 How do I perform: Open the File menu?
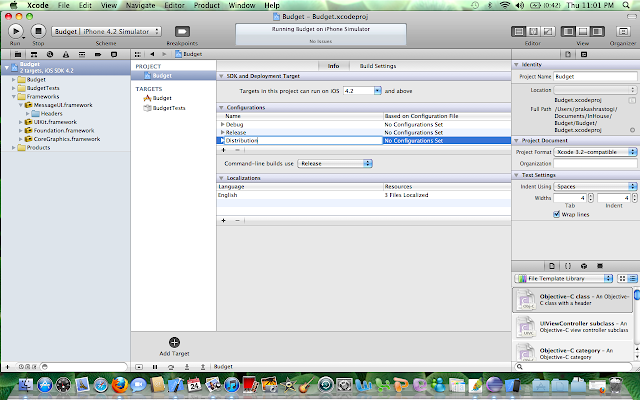(64, 5)
